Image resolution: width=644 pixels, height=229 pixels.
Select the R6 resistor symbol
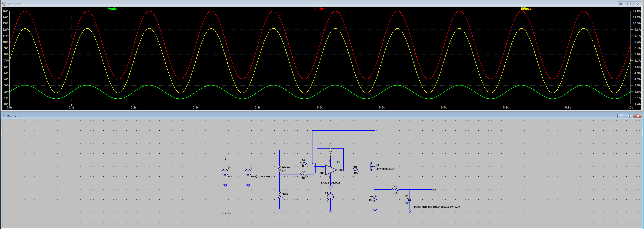[375, 199]
